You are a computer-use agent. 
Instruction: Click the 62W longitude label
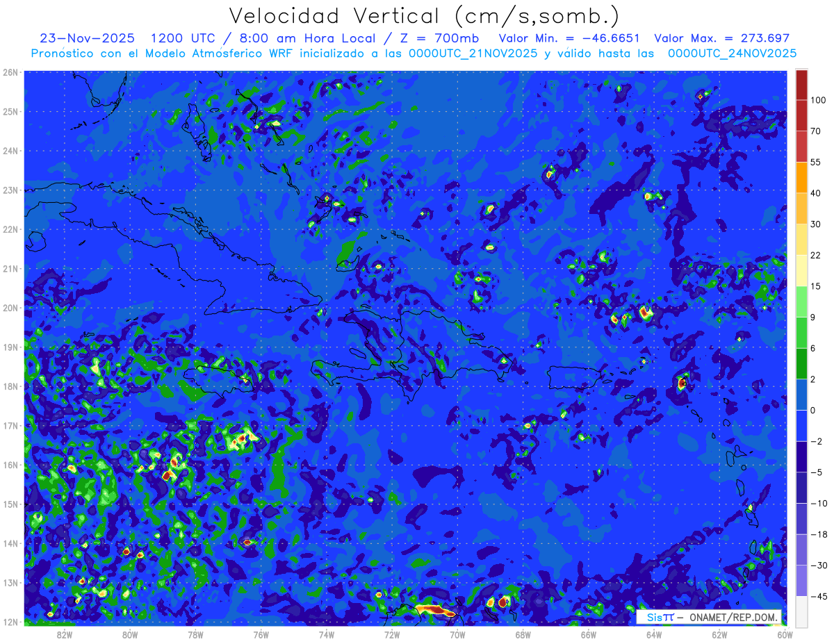(719, 634)
